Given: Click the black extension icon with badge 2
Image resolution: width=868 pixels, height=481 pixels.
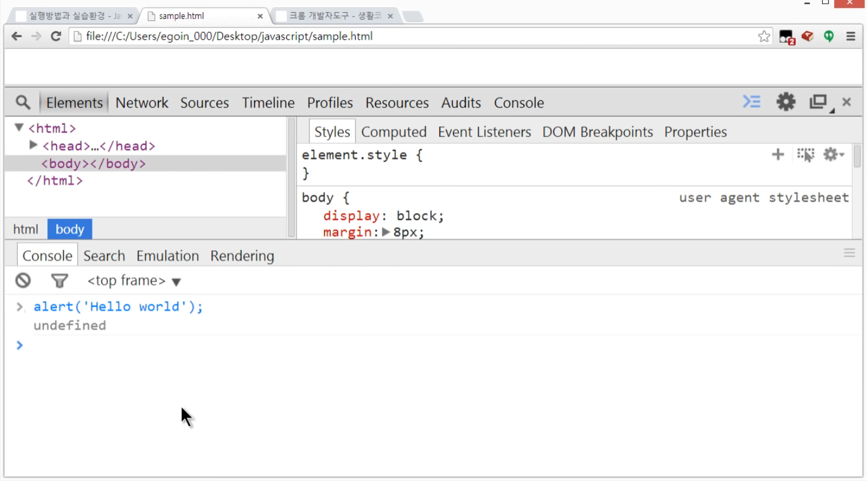Looking at the screenshot, I should point(787,37).
